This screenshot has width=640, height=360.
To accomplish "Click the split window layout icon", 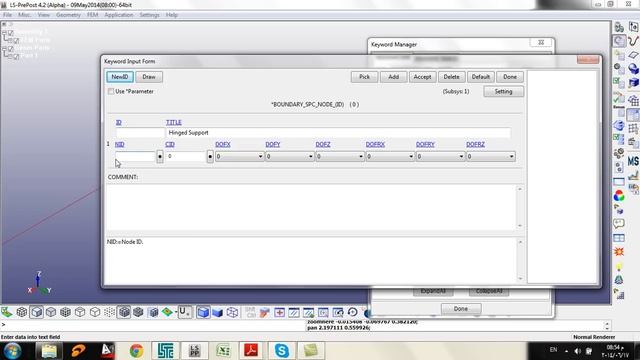I will [619, 238].
